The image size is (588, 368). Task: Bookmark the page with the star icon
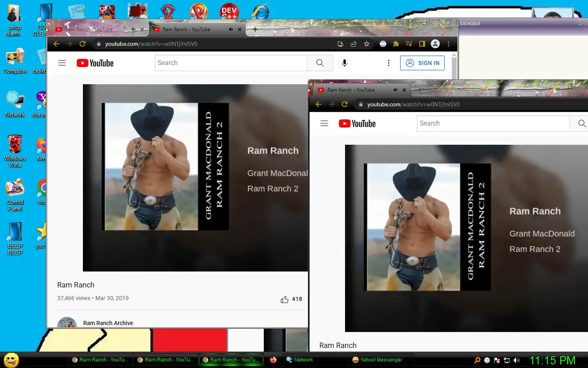[367, 44]
